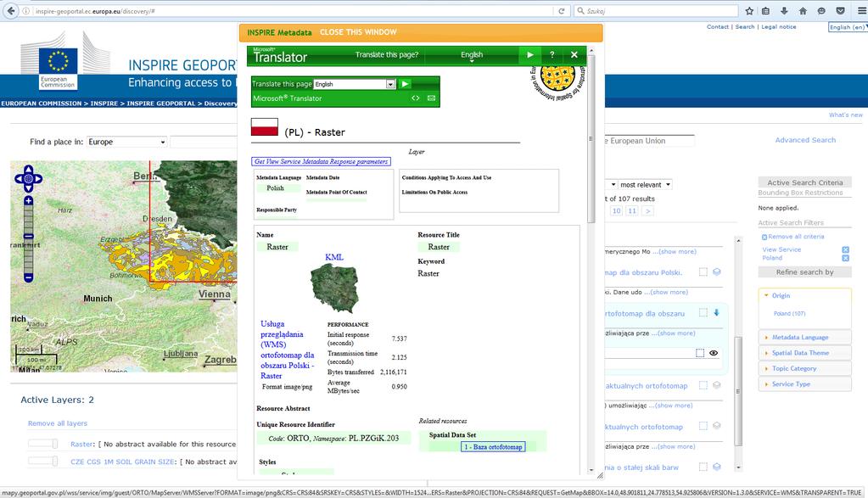Open the Translator bar English language menu
The width and height of the screenshot is (868, 498).
pos(472,55)
